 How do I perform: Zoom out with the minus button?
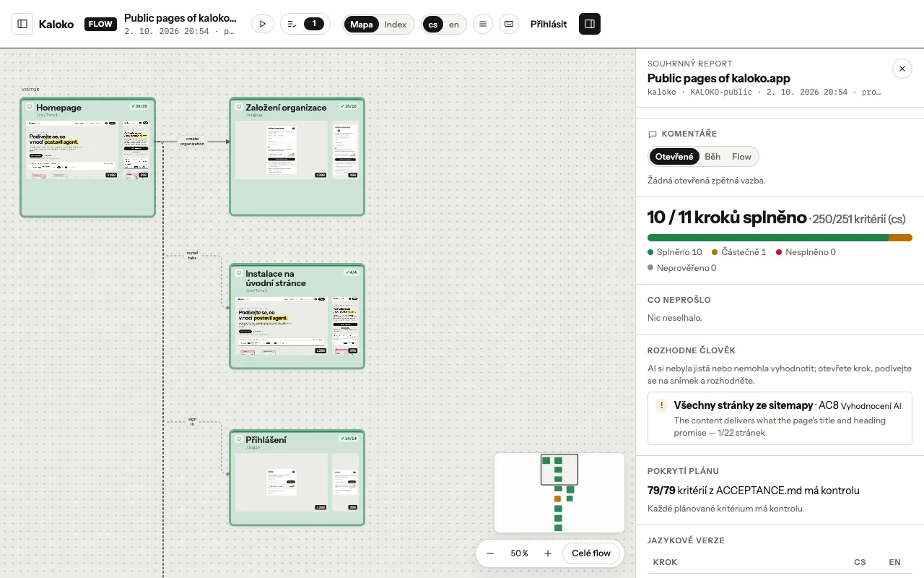click(490, 553)
